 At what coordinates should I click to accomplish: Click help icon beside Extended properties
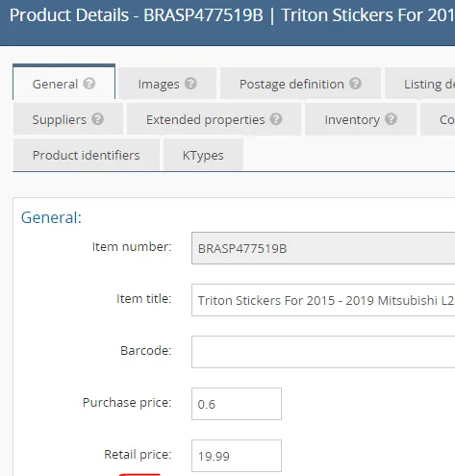pyautogui.click(x=276, y=119)
